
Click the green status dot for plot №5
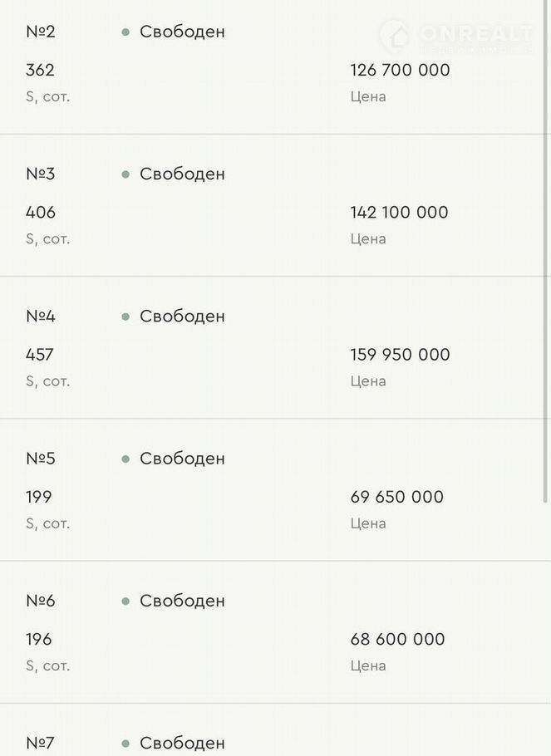(125, 459)
